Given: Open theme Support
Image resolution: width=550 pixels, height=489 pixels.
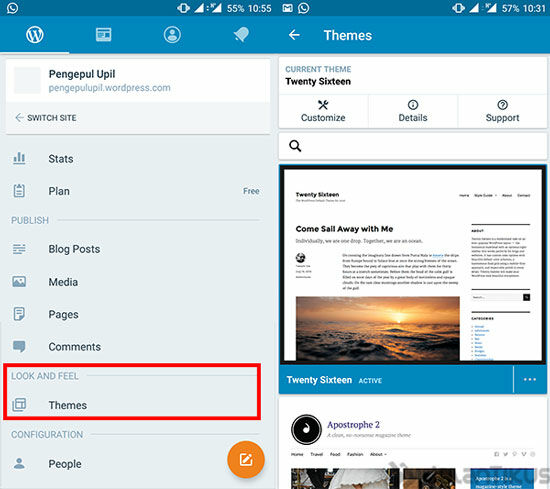Looking at the screenshot, I should tap(503, 111).
